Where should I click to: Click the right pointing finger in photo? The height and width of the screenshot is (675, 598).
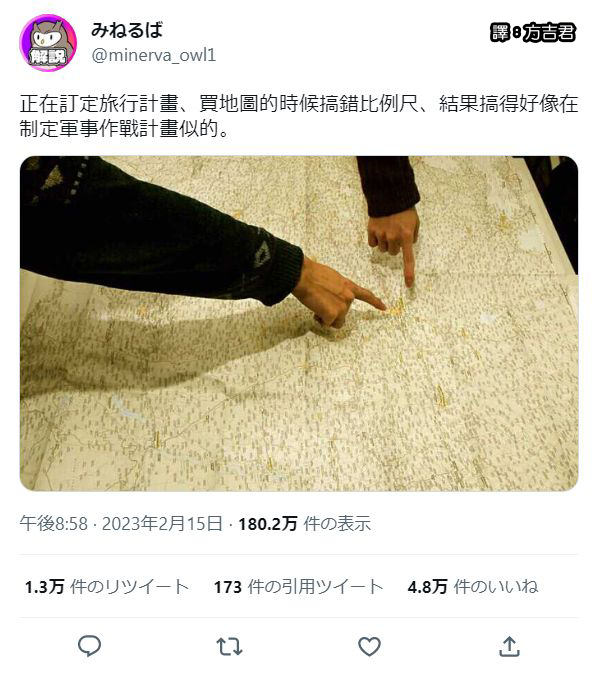pyautogui.click(x=394, y=243)
